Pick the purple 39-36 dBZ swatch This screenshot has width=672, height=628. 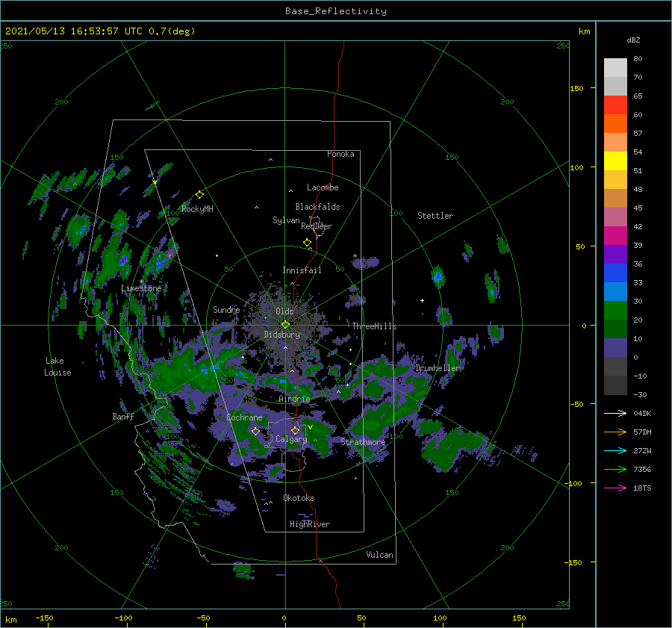[x=615, y=255]
